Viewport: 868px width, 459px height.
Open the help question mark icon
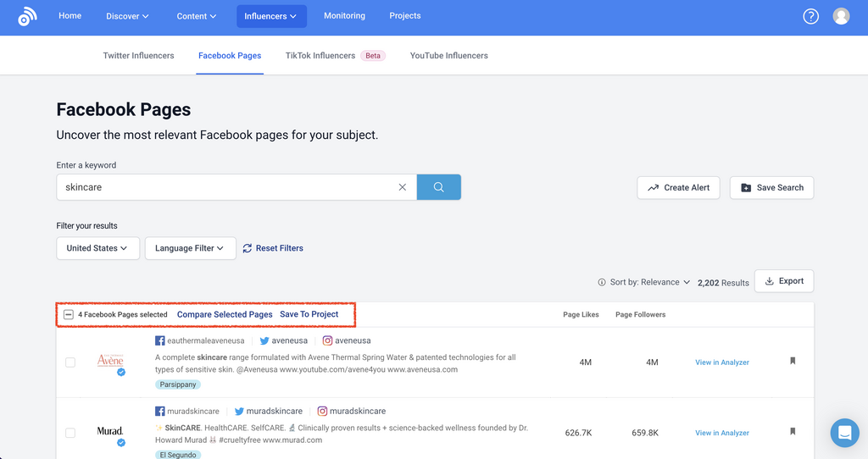(810, 16)
